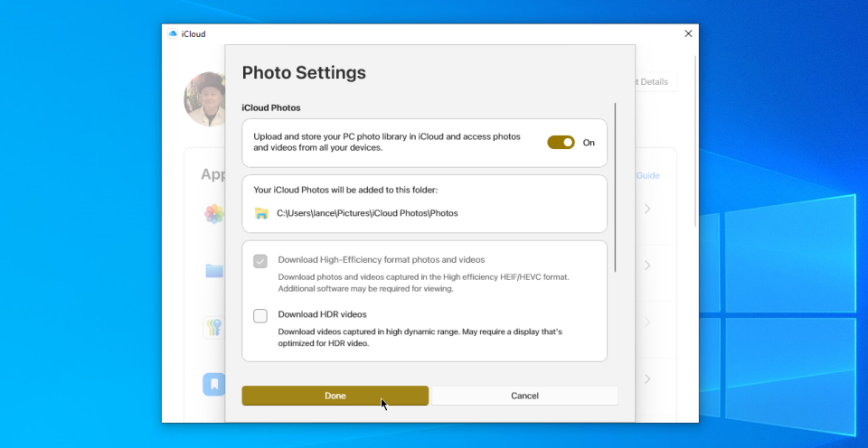Open the Account Details button
The height and width of the screenshot is (448, 868).
tap(653, 82)
